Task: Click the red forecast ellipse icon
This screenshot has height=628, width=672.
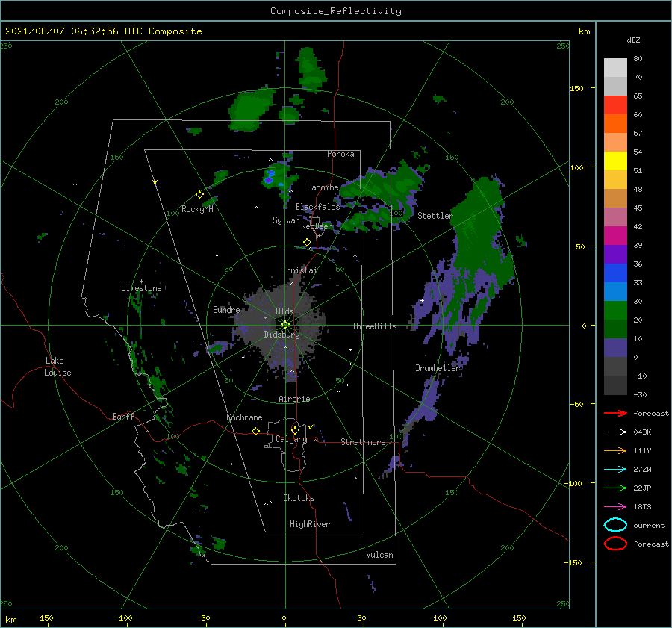Action: click(x=615, y=544)
